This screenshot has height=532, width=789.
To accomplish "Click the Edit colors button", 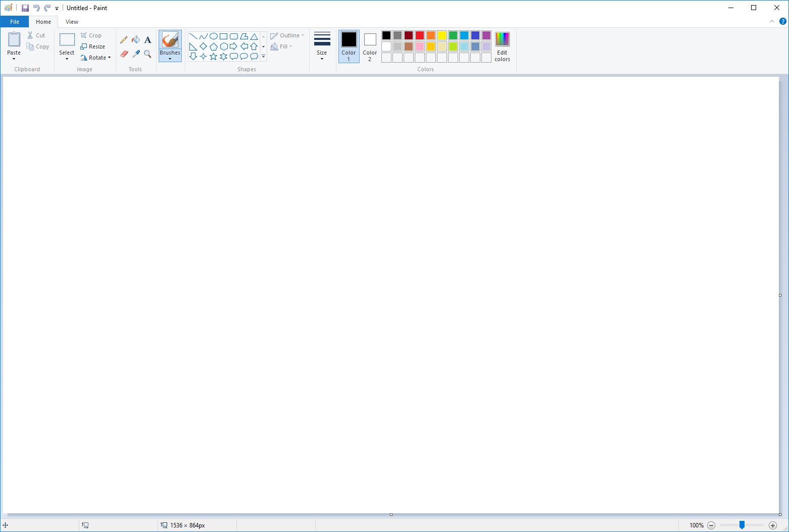I will (502, 46).
